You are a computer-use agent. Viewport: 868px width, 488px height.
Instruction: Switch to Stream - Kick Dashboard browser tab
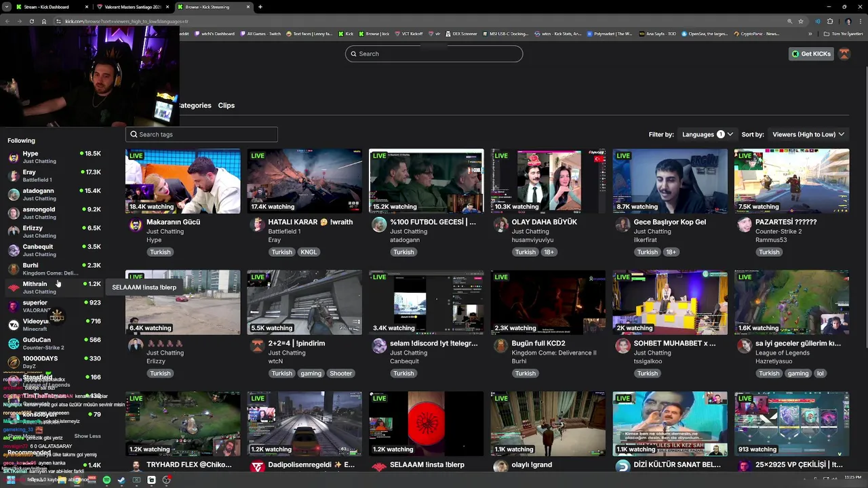click(52, 7)
